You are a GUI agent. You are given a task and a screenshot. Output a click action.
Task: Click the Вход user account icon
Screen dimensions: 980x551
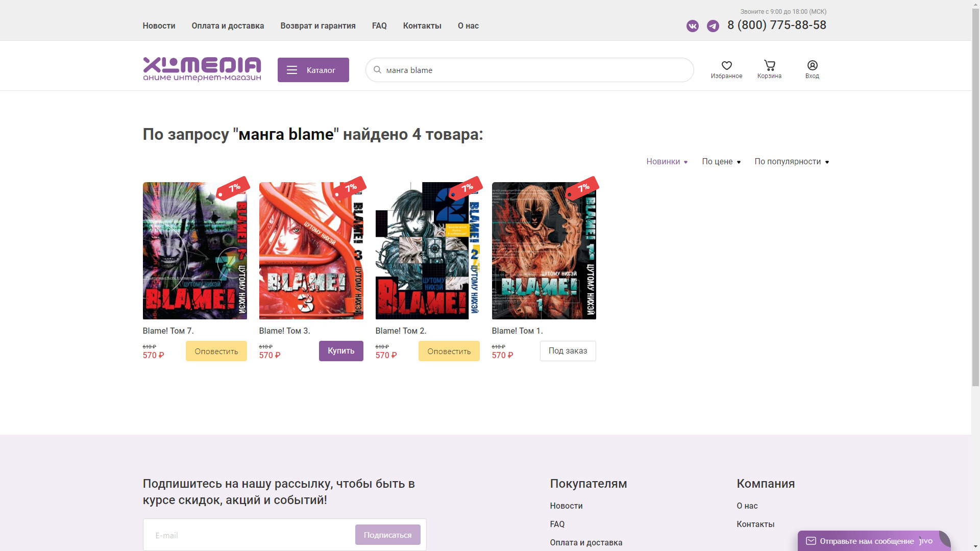coord(812,65)
